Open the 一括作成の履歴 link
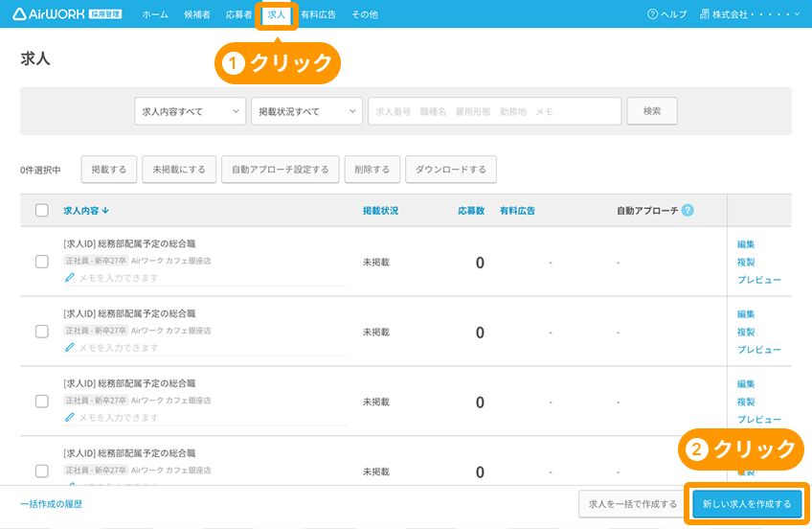The image size is (812, 529). coord(52,504)
